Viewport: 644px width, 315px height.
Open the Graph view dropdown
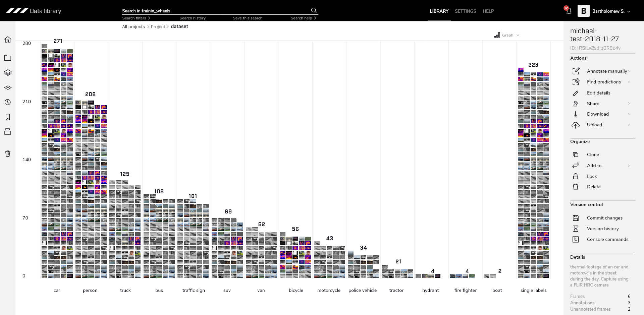(x=507, y=35)
